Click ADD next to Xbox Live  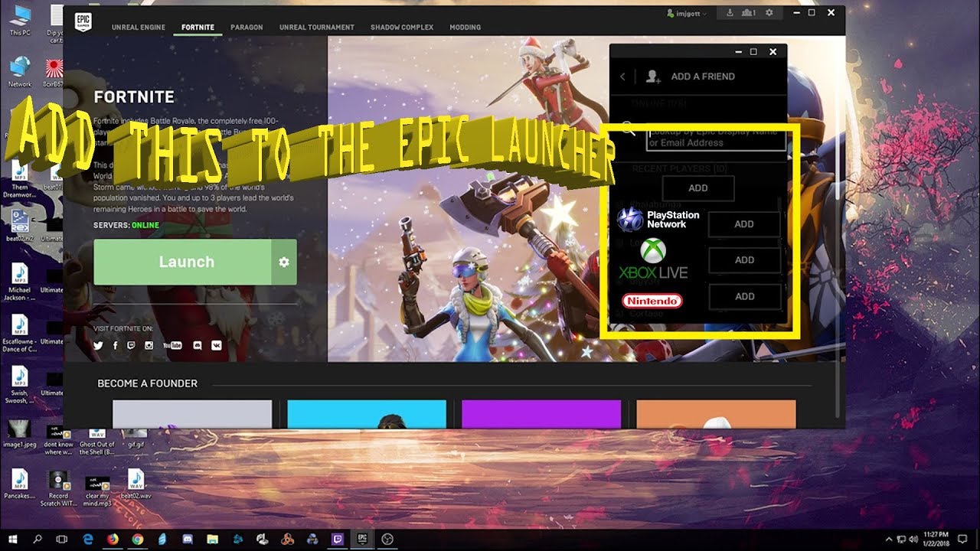744,260
